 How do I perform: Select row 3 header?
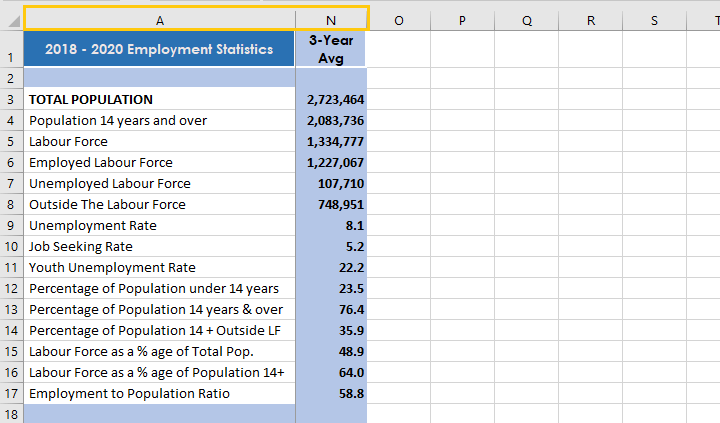pos(11,100)
